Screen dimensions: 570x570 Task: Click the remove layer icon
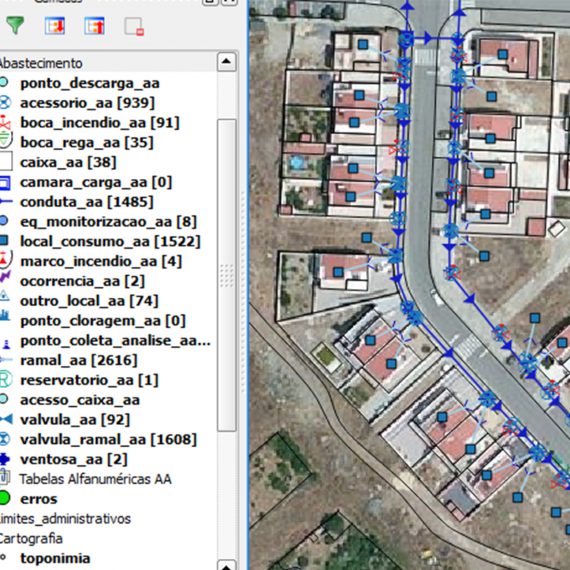(134, 27)
